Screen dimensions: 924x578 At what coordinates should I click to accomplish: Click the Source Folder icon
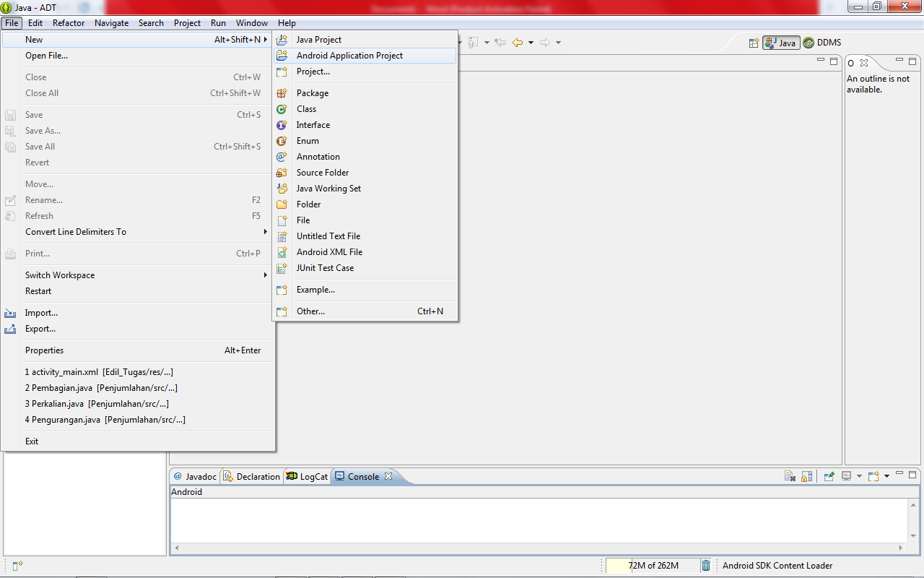282,173
